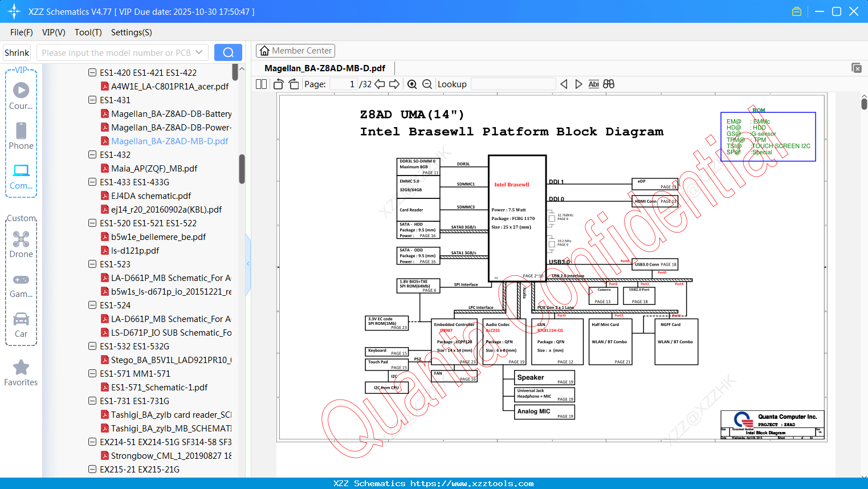The width and height of the screenshot is (868, 489).
Task: Click the Page number field
Action: (x=343, y=84)
